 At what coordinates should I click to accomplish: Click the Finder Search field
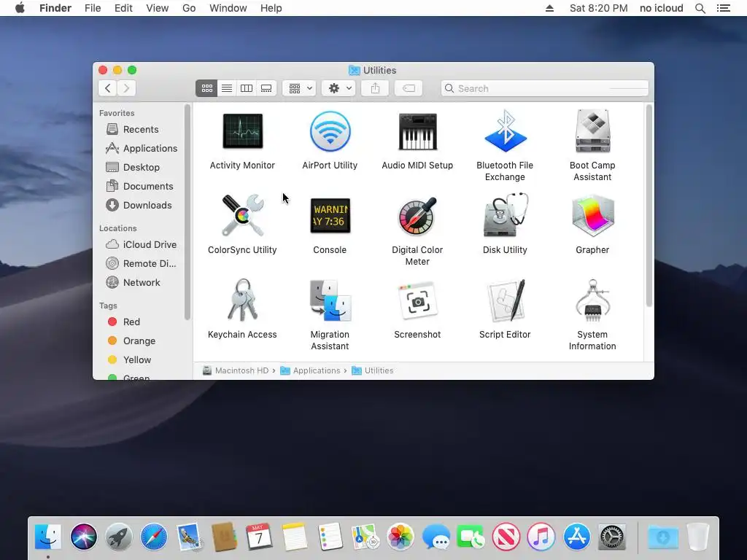pos(544,88)
